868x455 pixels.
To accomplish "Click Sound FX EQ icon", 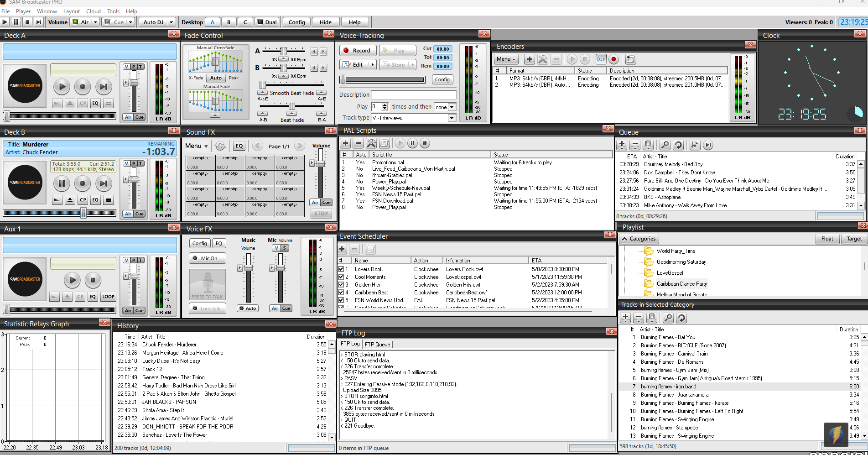I will (x=239, y=146).
